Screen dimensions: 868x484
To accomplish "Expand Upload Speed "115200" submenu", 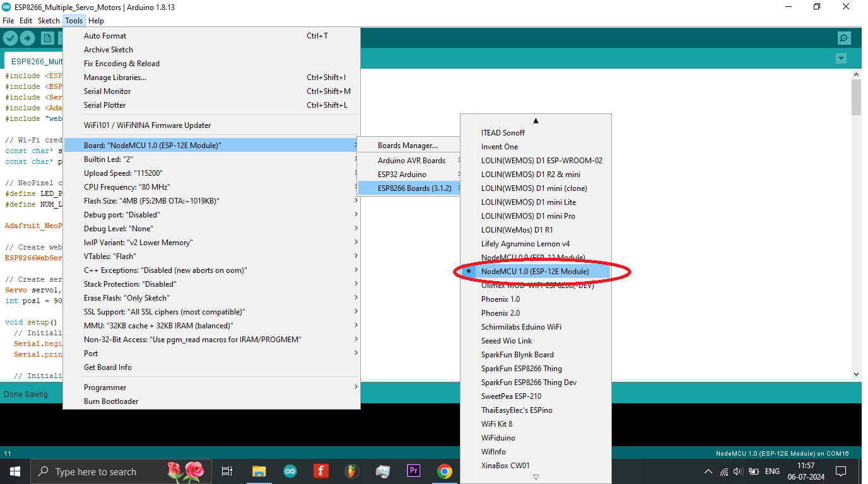I will [211, 173].
